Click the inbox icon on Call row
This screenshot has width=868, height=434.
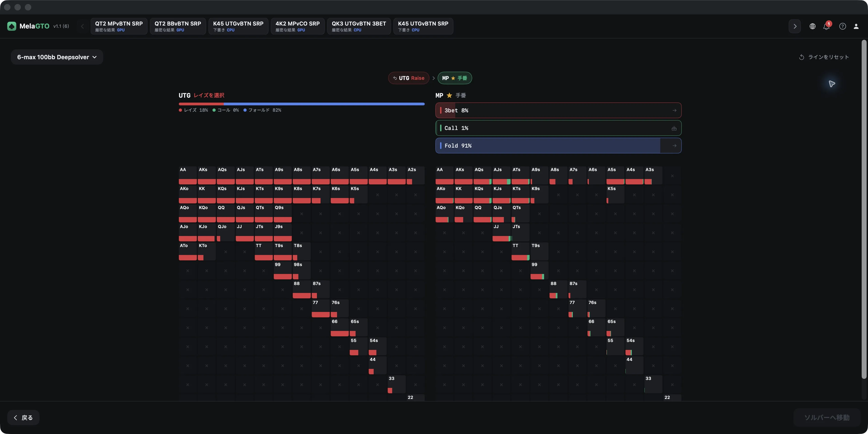(674, 128)
